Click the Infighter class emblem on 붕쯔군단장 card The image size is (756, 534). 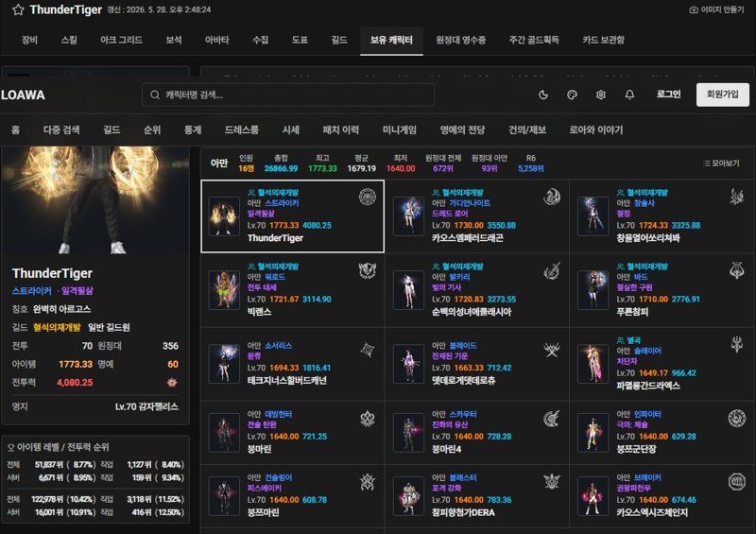click(x=737, y=419)
